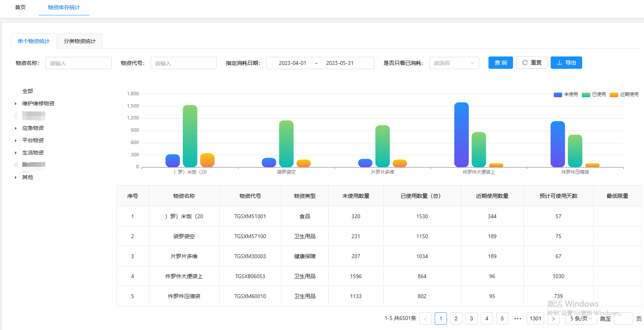Click the pagination ellipsis to jump pages
The height and width of the screenshot is (330, 644).
coord(518,318)
